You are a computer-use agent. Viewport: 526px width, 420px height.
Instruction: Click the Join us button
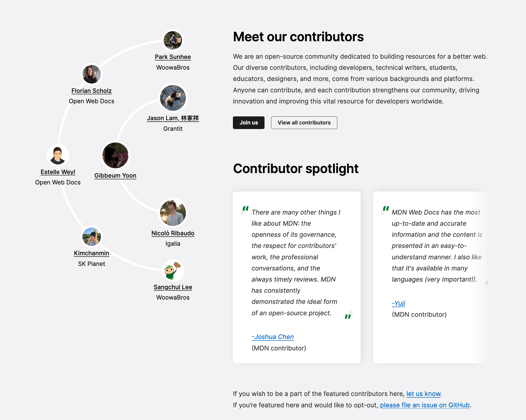tap(249, 122)
